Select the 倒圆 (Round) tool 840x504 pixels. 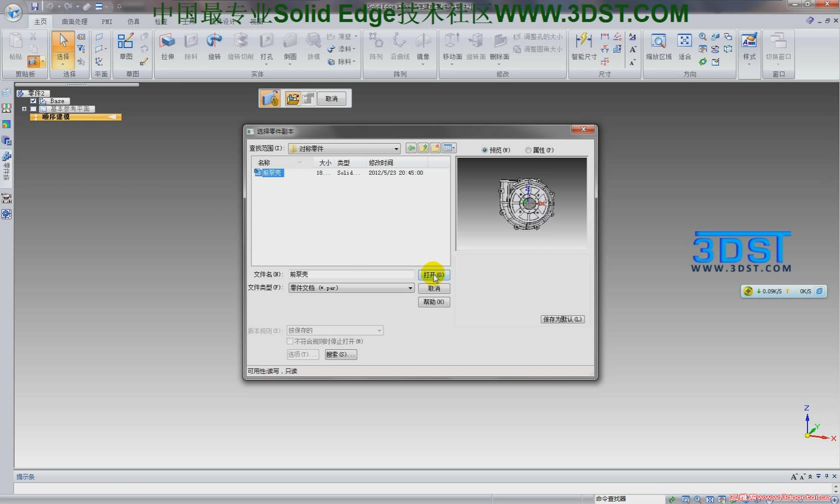(290, 48)
